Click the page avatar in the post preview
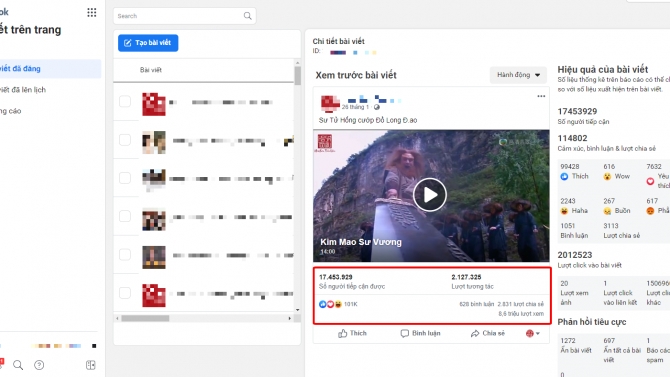Image resolution: width=670 pixels, height=377 pixels. (330, 103)
